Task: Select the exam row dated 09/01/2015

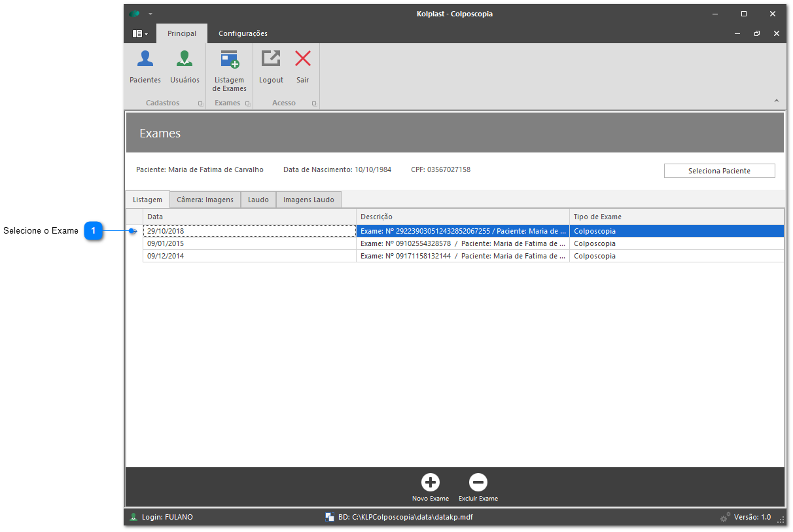Action: tap(249, 243)
